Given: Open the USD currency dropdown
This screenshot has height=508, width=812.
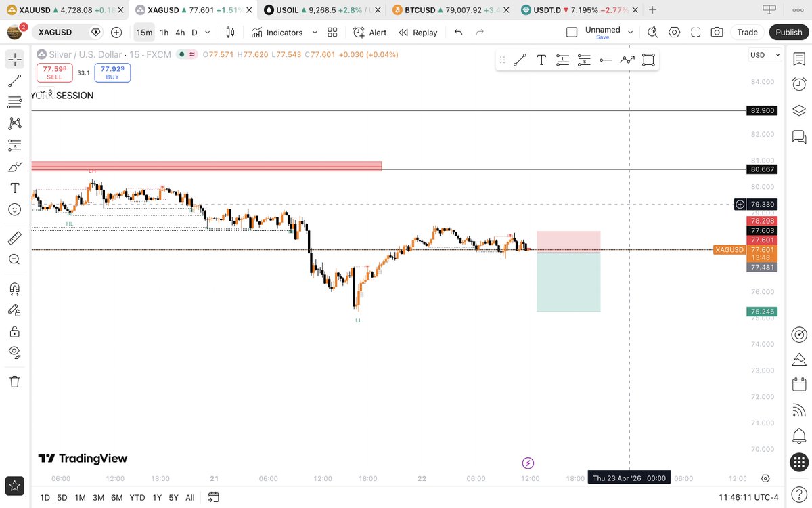Looking at the screenshot, I should pos(765,55).
